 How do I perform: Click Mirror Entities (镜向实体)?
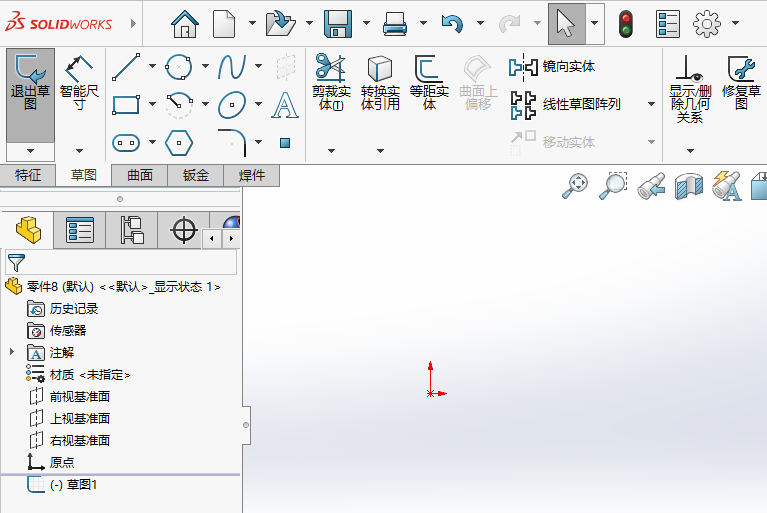552,67
